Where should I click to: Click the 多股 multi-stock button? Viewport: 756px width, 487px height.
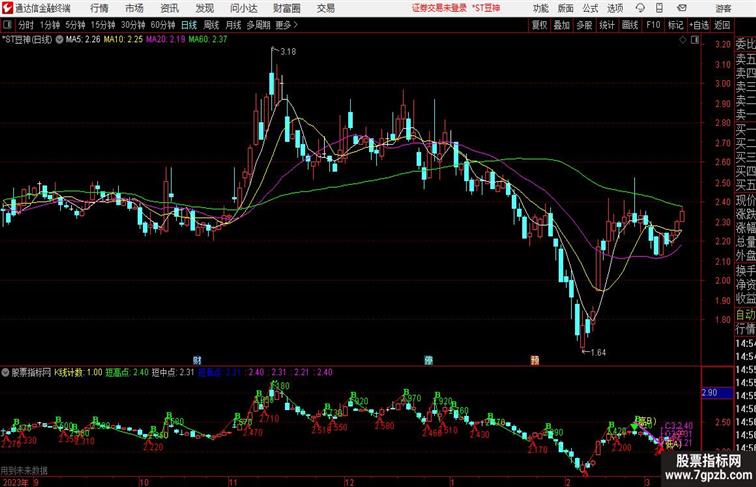coord(584,25)
